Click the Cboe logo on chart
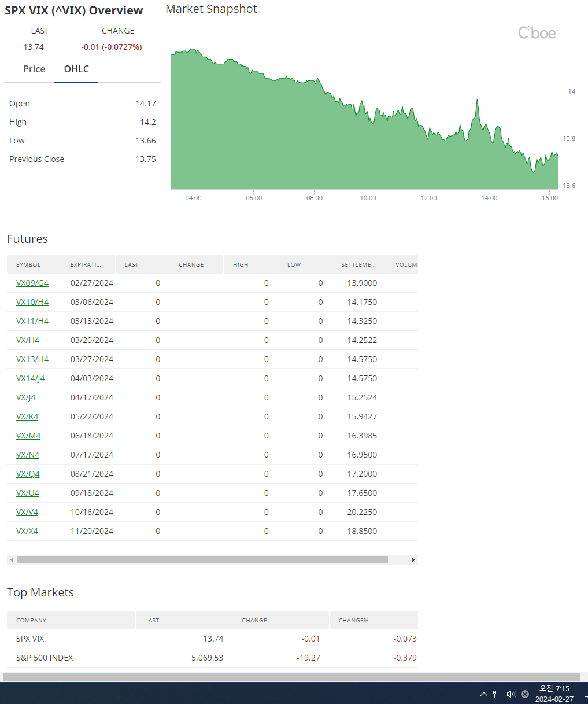The height and width of the screenshot is (704, 588). (537, 33)
